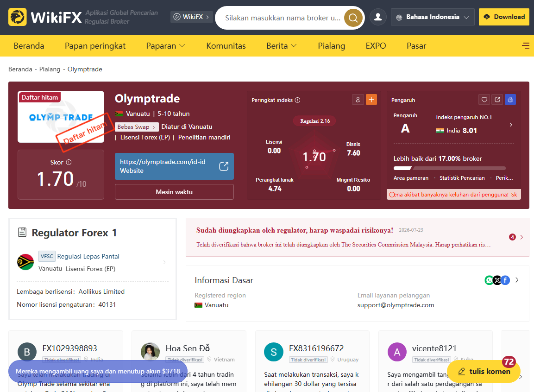Expand the Indeks pengaruh arrow chevron
Image resolution: width=534 pixels, height=392 pixels.
click(x=511, y=125)
